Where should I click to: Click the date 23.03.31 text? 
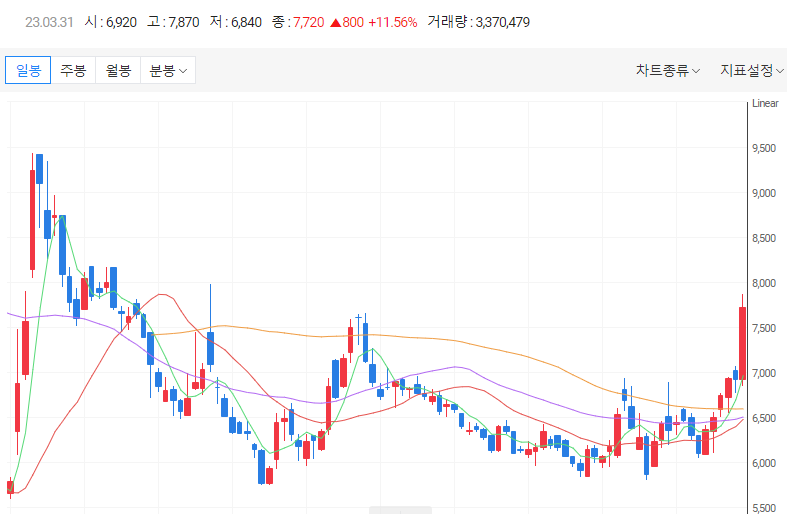(49, 23)
